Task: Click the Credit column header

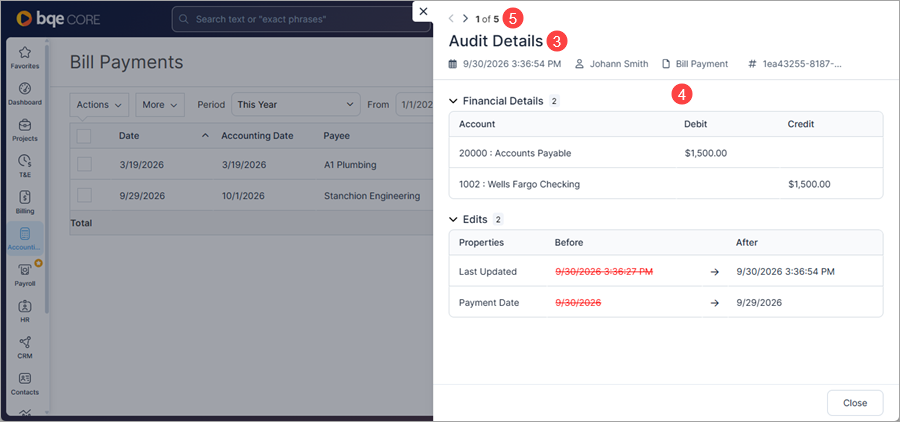Action: pyautogui.click(x=801, y=124)
